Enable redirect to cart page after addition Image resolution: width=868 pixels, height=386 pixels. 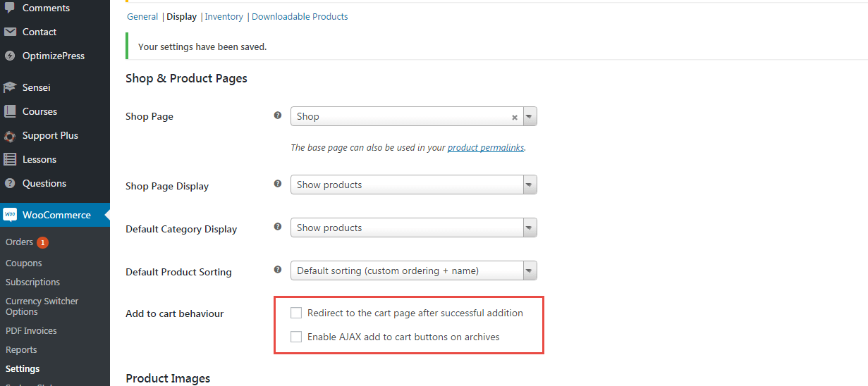[296, 313]
